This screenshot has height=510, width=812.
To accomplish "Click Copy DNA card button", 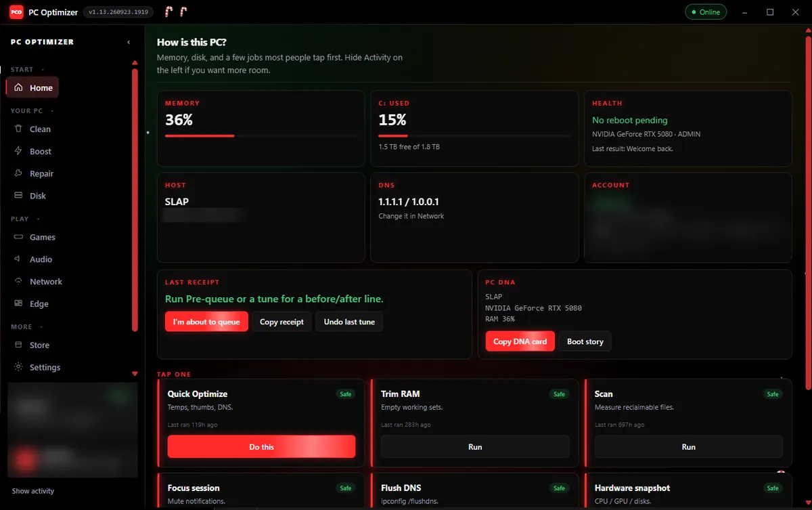I will click(x=520, y=341).
